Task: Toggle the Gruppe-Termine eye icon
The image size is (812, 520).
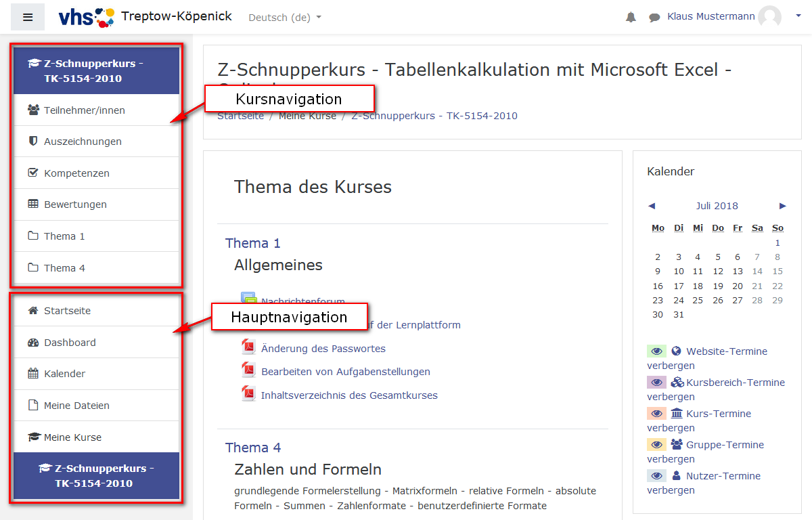Action: (656, 445)
